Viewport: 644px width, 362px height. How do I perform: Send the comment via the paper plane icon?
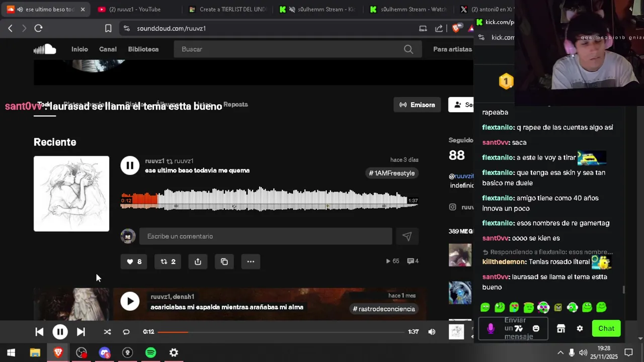pos(407,236)
